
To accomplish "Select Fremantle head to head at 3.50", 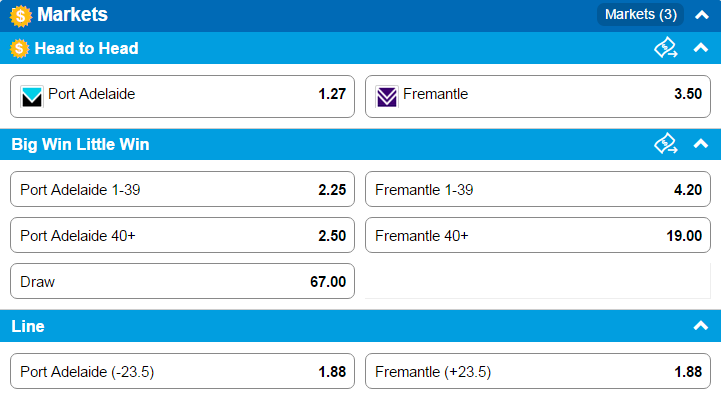I will pos(538,97).
